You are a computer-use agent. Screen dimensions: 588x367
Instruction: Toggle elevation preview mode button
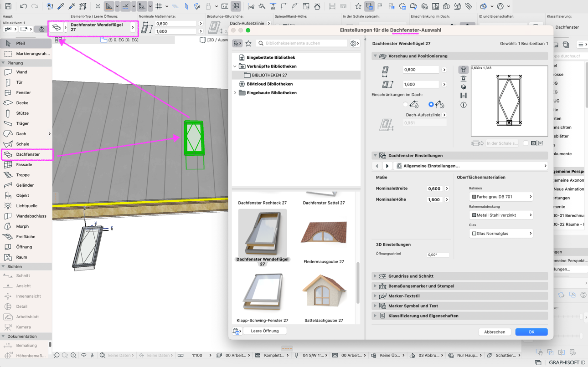click(x=464, y=78)
